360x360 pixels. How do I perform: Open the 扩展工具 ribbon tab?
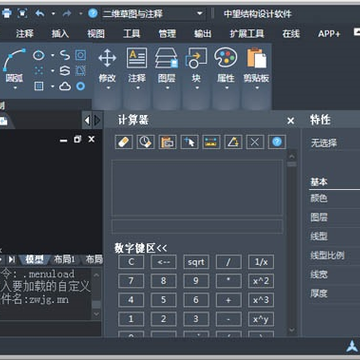click(247, 34)
